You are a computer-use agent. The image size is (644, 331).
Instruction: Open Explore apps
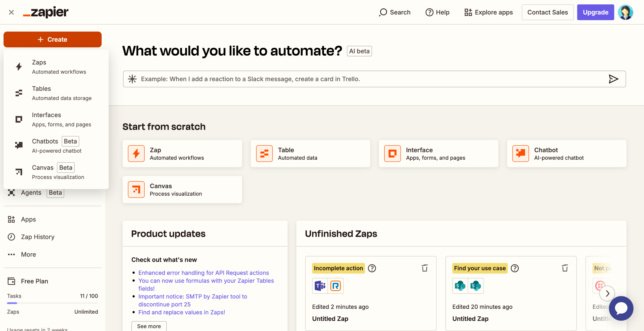(488, 12)
